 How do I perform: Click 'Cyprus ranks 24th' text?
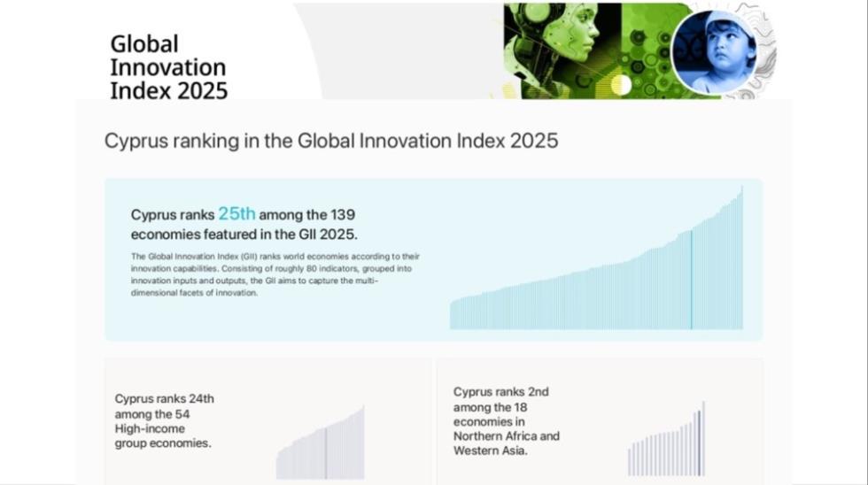pos(165,399)
